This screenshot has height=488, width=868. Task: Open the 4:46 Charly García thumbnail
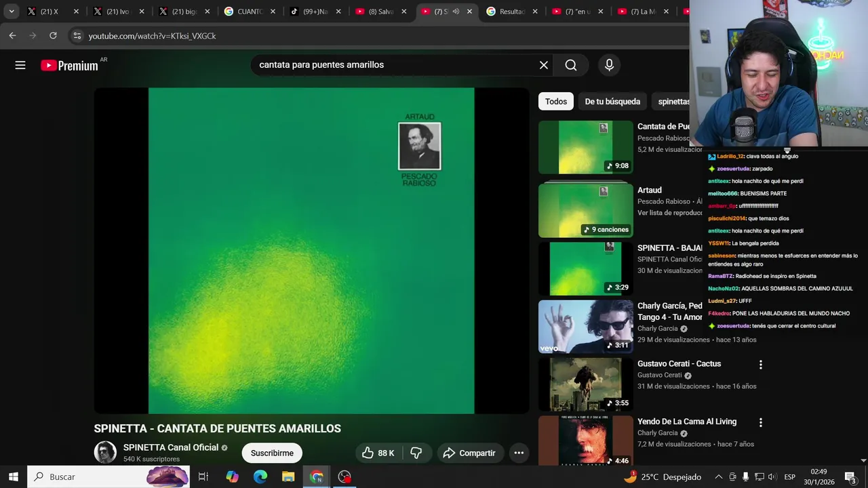coord(586,441)
